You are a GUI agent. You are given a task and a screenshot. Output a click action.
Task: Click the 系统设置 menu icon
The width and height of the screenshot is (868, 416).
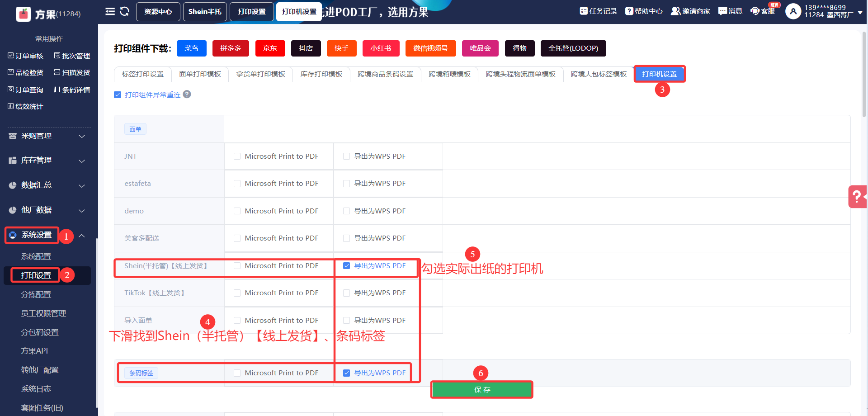pyautogui.click(x=13, y=235)
